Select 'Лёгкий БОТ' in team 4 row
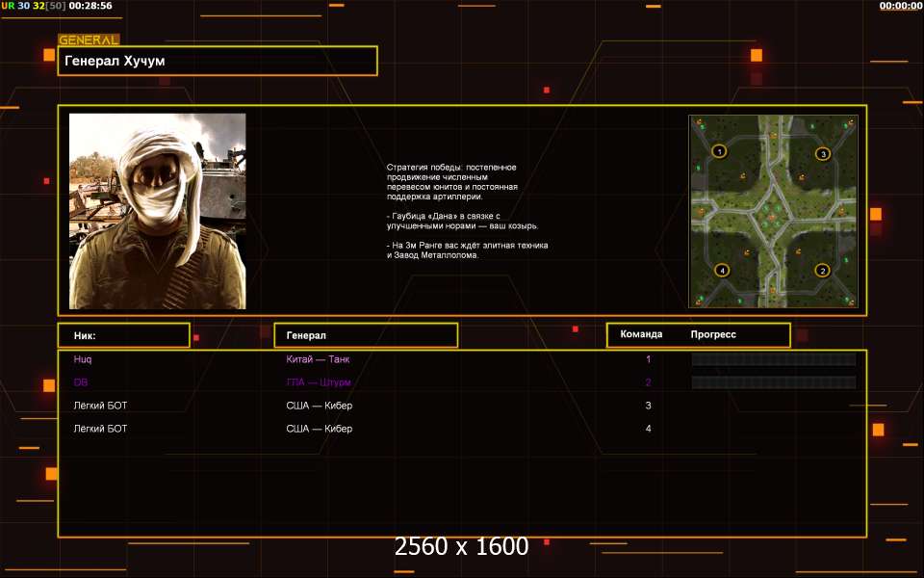The image size is (924, 578). 100,429
